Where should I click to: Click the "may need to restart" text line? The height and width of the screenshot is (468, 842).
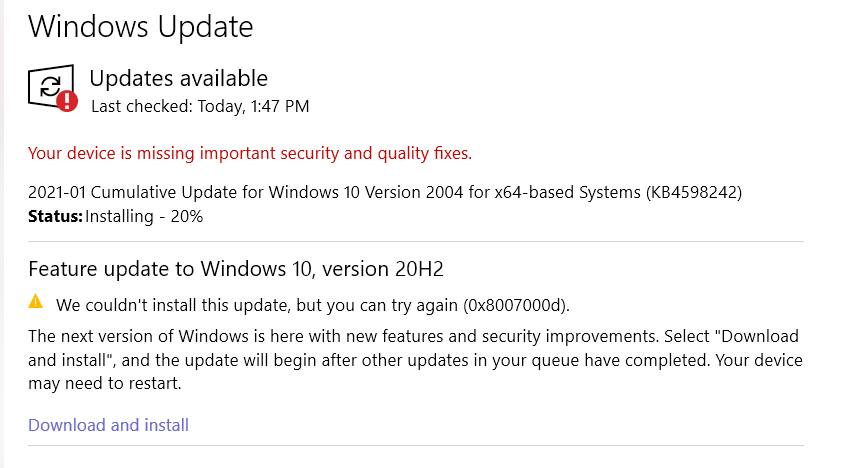(105, 383)
